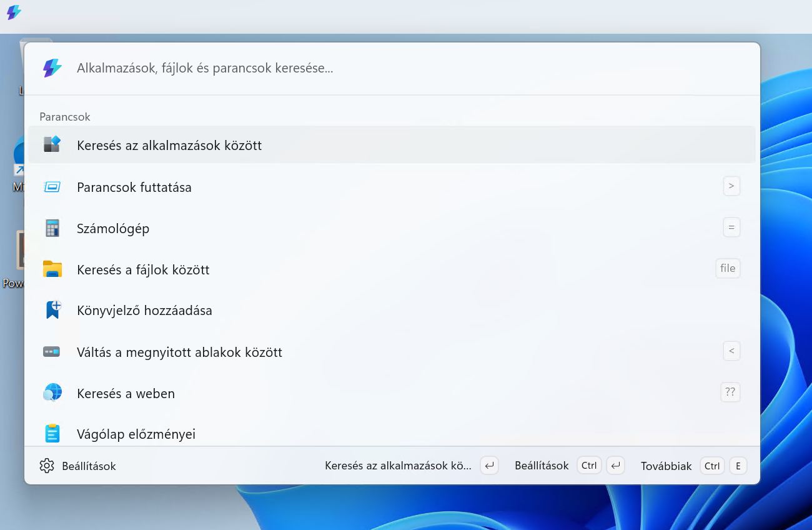Click the window switcher icon
This screenshot has height=530, width=812.
click(52, 352)
